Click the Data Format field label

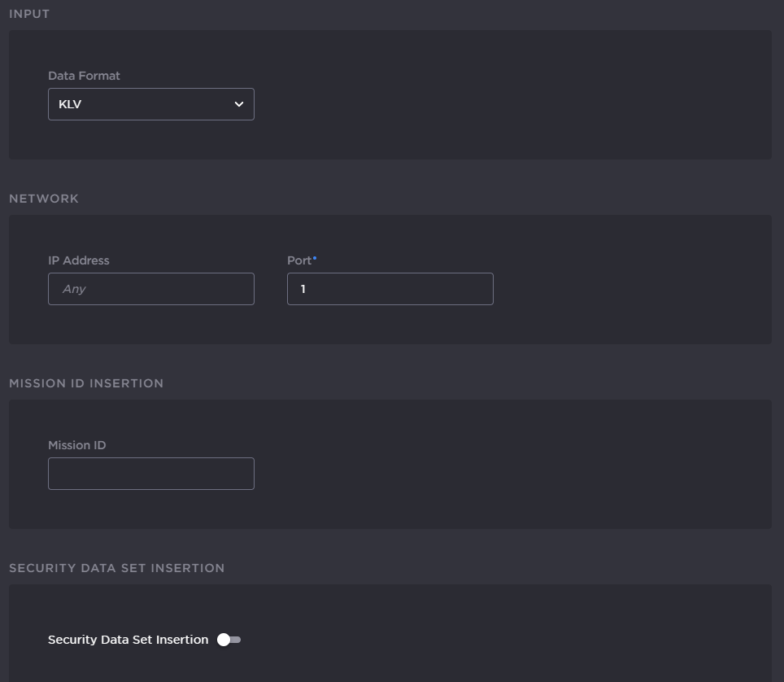click(x=84, y=76)
